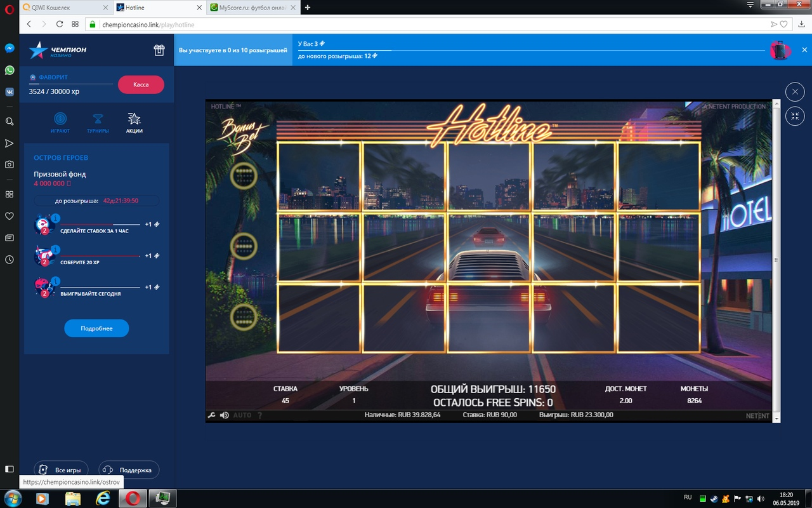Image resolution: width=812 pixels, height=508 pixels.
Task: Click the Остров героев heading
Action: coord(61,157)
